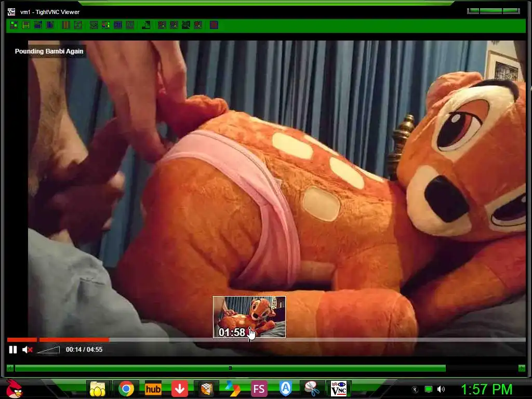Click the Full screen toolbar icon
532x399 pixels.
(214, 25)
